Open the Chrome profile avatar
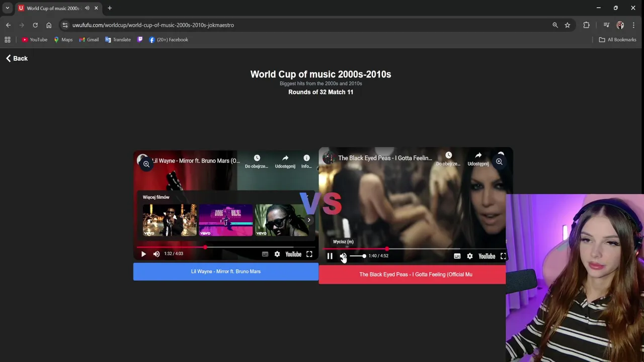This screenshot has width=644, height=362. pyautogui.click(x=620, y=25)
